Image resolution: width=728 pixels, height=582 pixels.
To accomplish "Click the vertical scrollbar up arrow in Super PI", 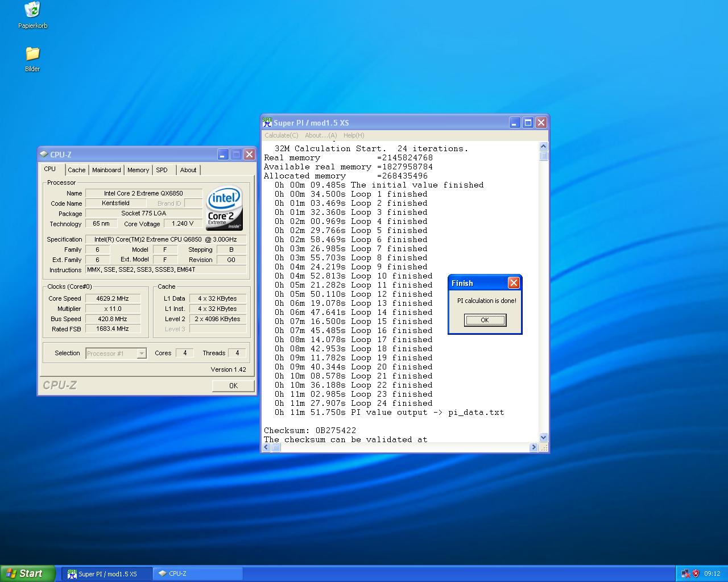I will click(x=543, y=147).
